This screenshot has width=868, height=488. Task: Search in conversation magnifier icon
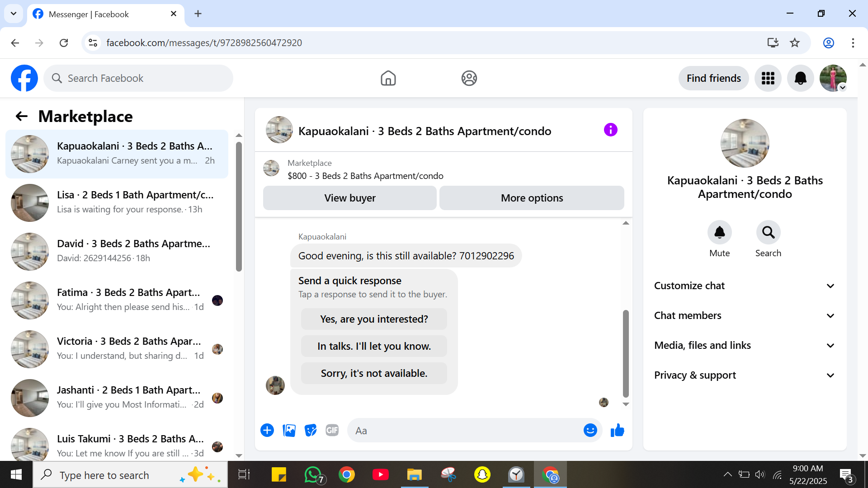[x=768, y=232]
